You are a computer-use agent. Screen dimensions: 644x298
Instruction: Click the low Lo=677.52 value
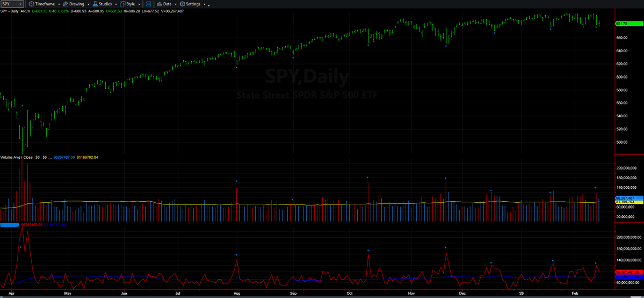click(x=150, y=11)
